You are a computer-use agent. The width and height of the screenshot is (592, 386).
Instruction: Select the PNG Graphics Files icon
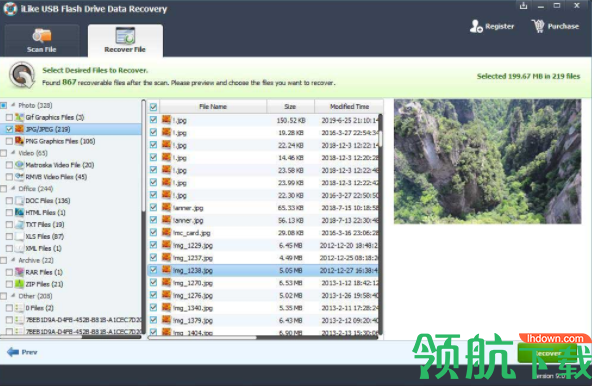(19, 141)
